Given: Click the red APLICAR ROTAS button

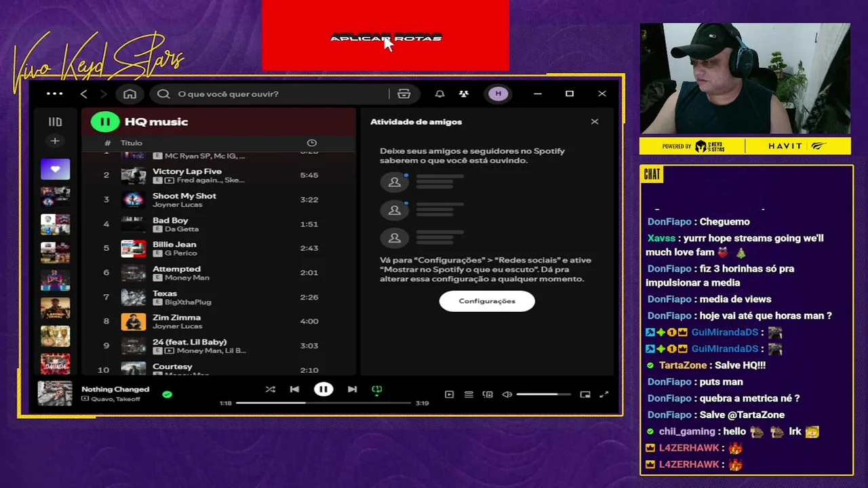Looking at the screenshot, I should click(385, 36).
